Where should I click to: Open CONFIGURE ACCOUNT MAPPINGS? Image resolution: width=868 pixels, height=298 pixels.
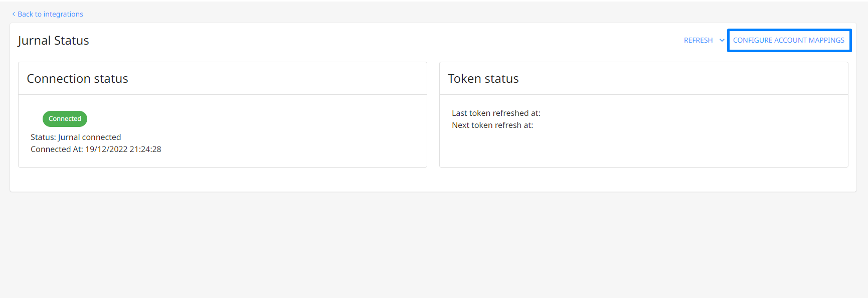coord(789,40)
